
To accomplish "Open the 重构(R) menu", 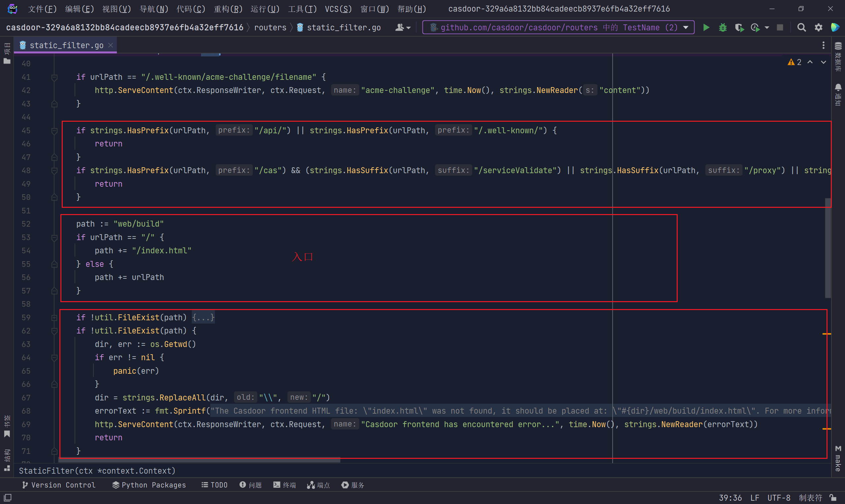I will click(x=228, y=9).
